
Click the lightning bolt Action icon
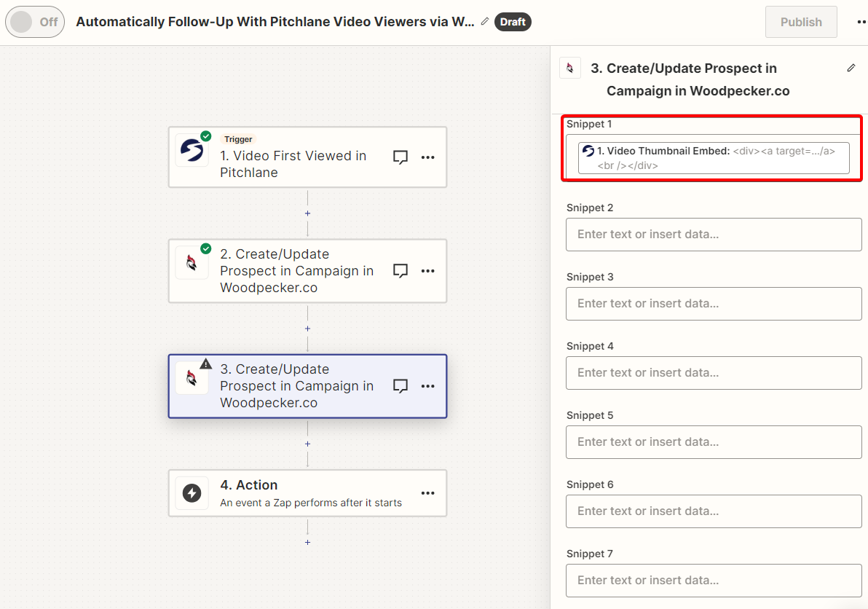pyautogui.click(x=192, y=492)
